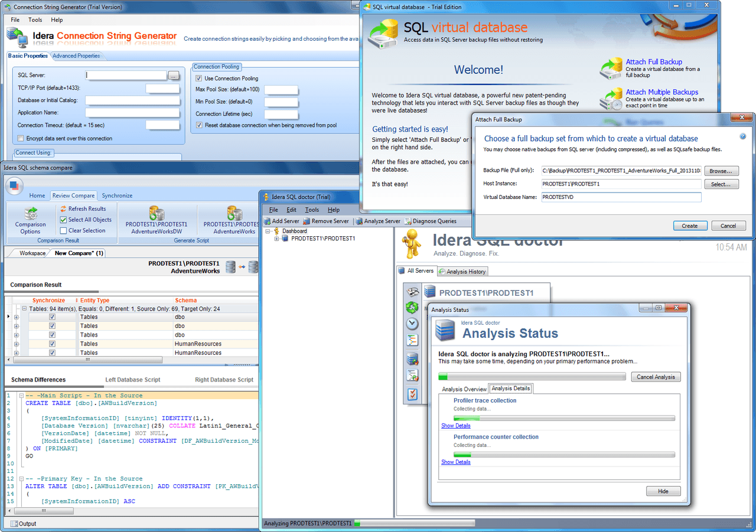Viewport: 756px width, 532px height.
Task: Click Diagnose Queries in SQL doctor toolbar
Action: pos(430,221)
